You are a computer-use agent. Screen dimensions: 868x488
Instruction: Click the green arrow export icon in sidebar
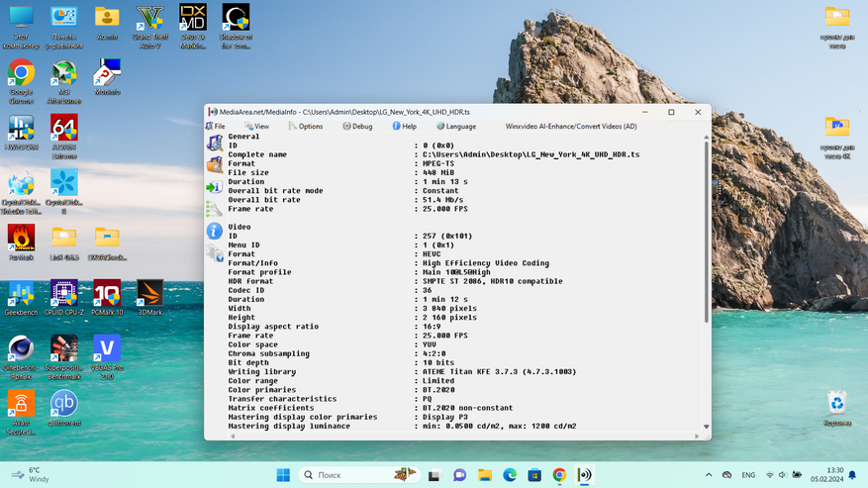(x=214, y=187)
